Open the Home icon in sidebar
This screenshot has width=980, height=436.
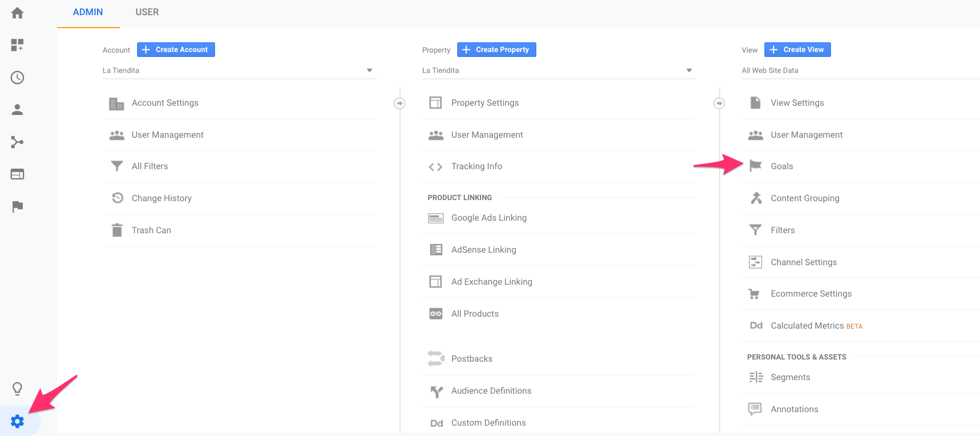coord(17,13)
